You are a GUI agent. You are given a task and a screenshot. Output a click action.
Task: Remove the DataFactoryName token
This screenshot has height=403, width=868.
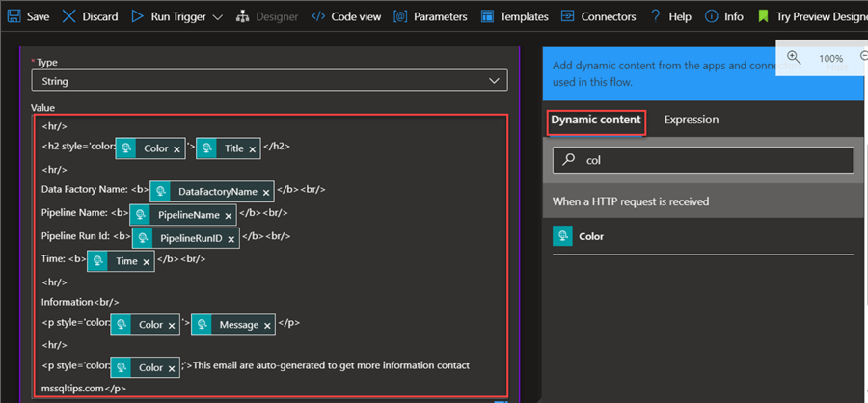(x=266, y=193)
